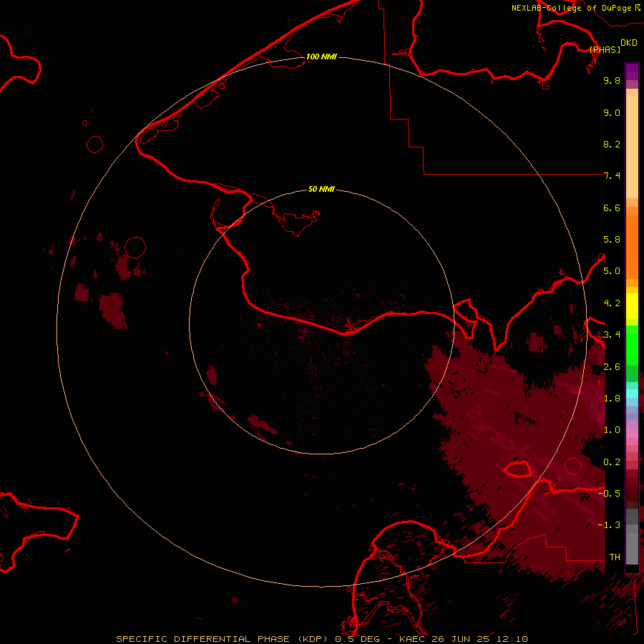Click the purple top segment of color bar
The image size is (644, 644).
tap(632, 72)
